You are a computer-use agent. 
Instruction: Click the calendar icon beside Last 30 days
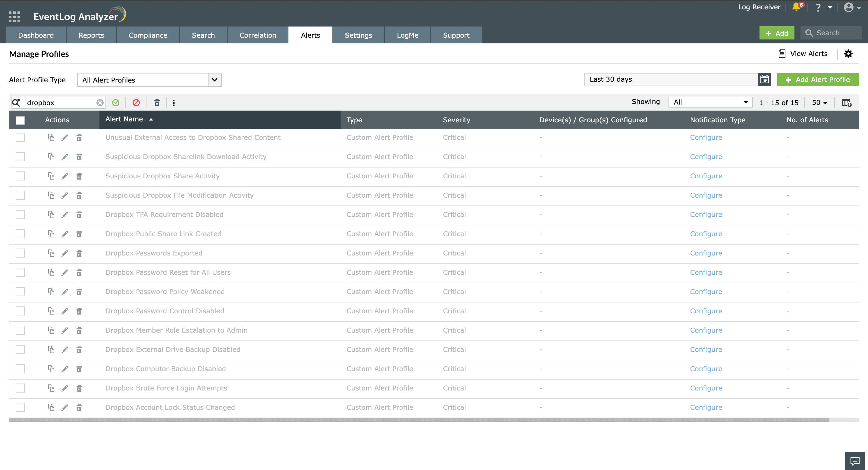pyautogui.click(x=764, y=80)
